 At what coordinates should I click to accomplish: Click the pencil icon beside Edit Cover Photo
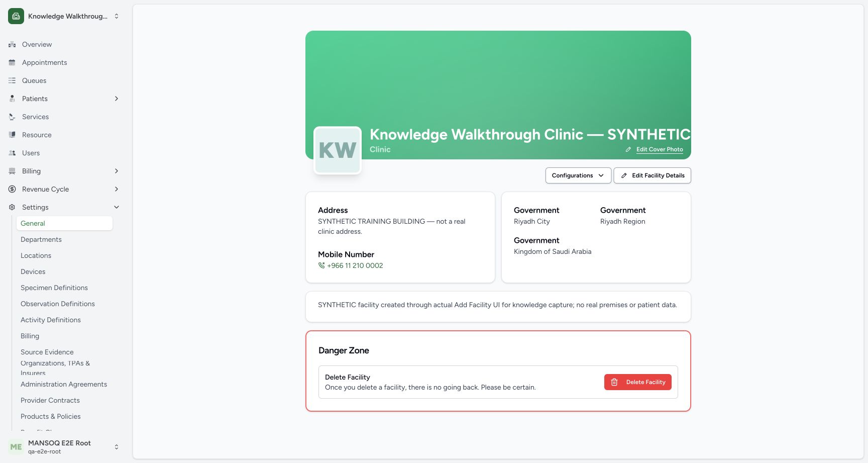point(628,149)
